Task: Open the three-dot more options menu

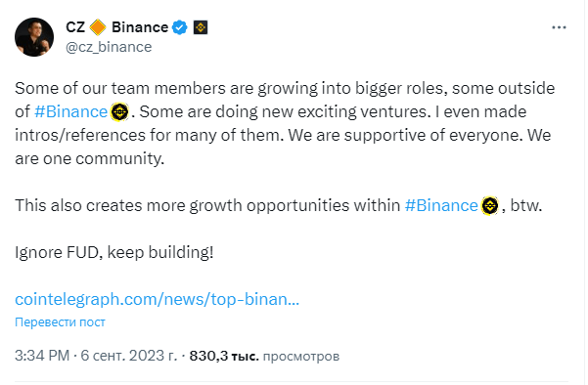Action: (559, 27)
